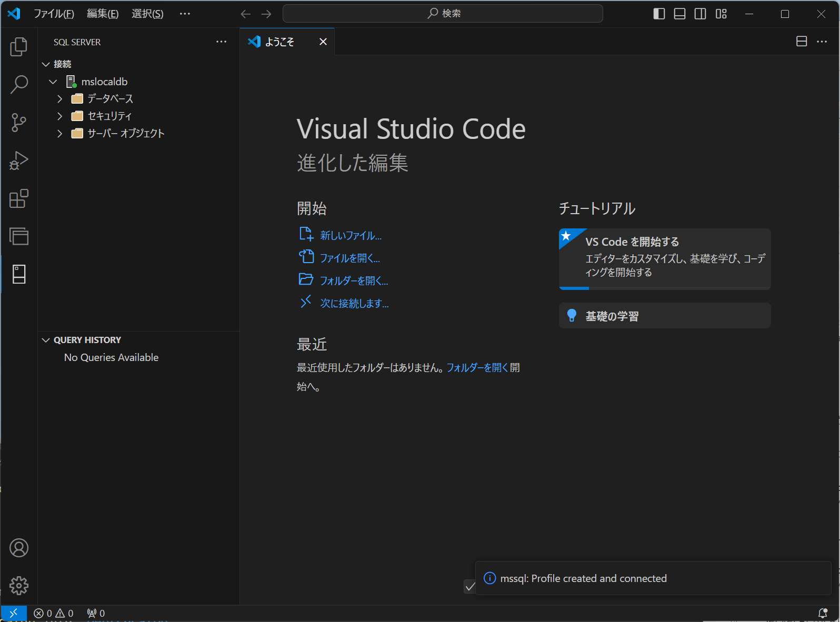Click the フォルダーを開く... start link

[354, 281]
